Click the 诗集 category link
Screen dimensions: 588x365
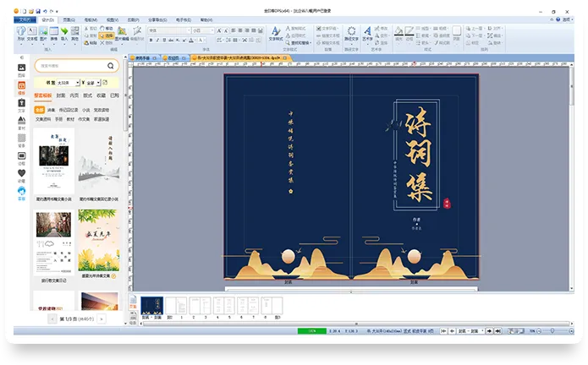(x=51, y=110)
